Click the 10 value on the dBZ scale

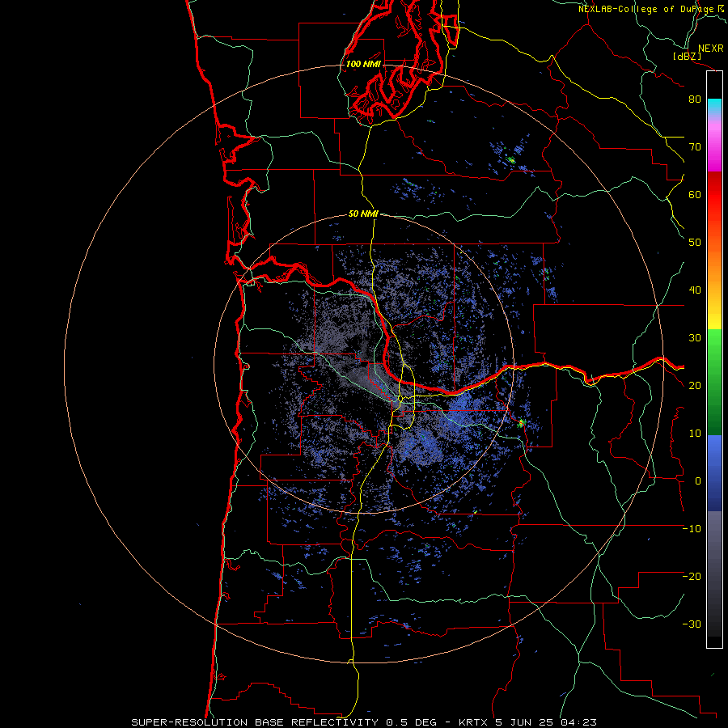pos(695,434)
